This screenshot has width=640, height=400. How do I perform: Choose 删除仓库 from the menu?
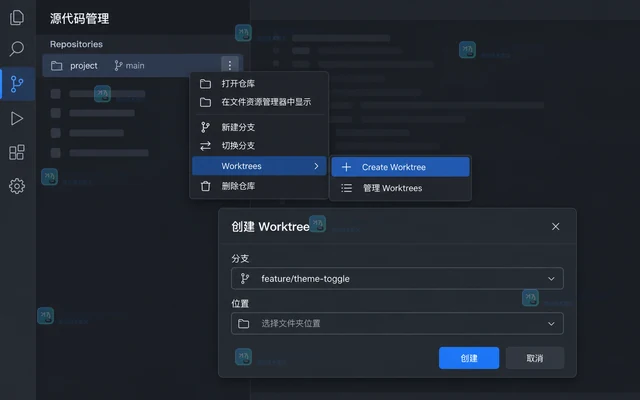[259, 186]
